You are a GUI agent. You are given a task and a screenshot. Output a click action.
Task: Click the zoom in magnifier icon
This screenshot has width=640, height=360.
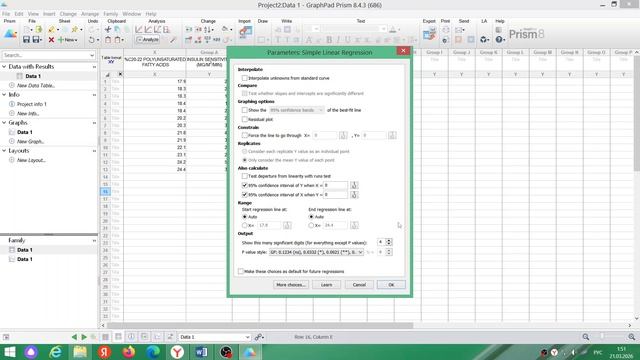pyautogui.click(x=632, y=337)
